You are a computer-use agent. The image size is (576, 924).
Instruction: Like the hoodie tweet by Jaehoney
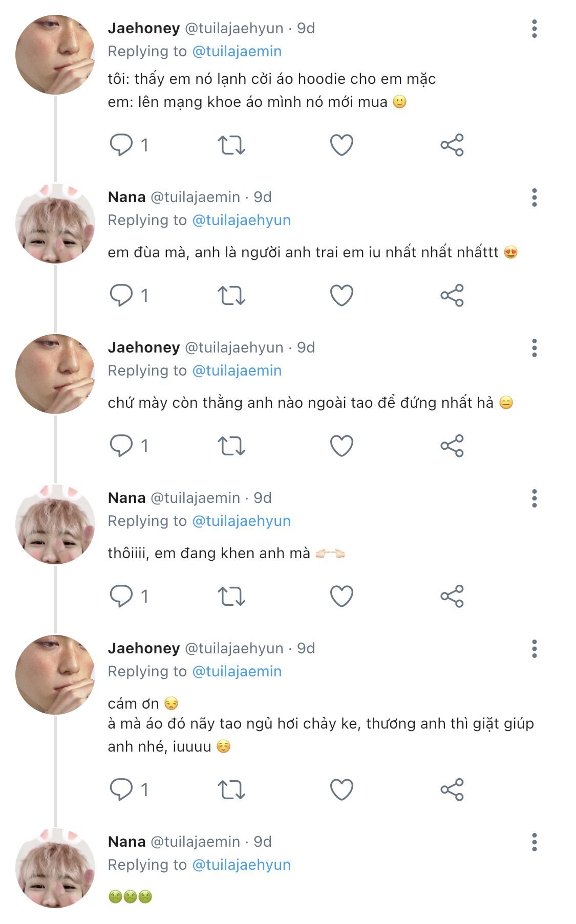342,145
